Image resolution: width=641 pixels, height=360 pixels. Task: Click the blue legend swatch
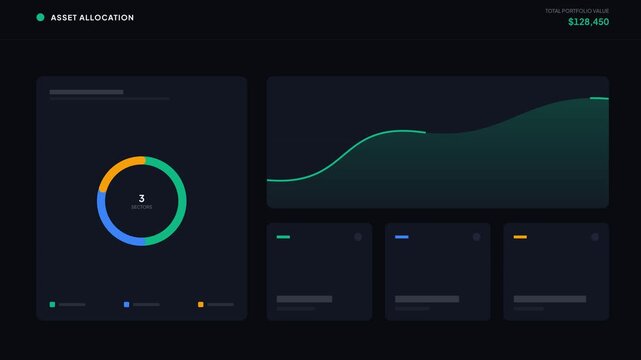click(x=126, y=304)
